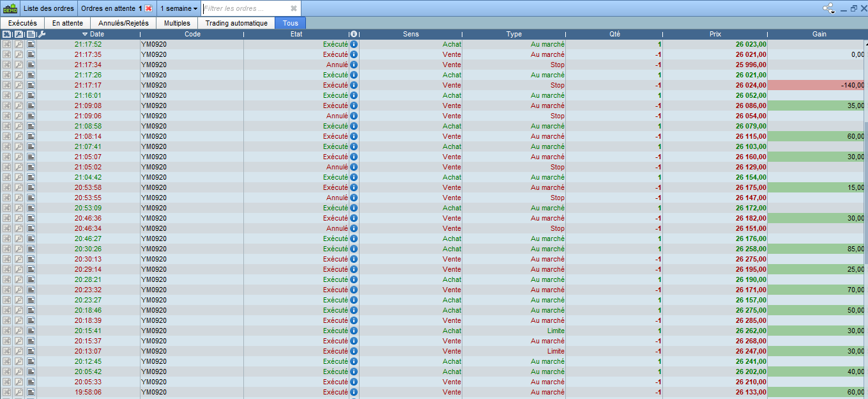The width and height of the screenshot is (868, 399).
Task: Open the 1 semaine period dropdown
Action: (179, 8)
